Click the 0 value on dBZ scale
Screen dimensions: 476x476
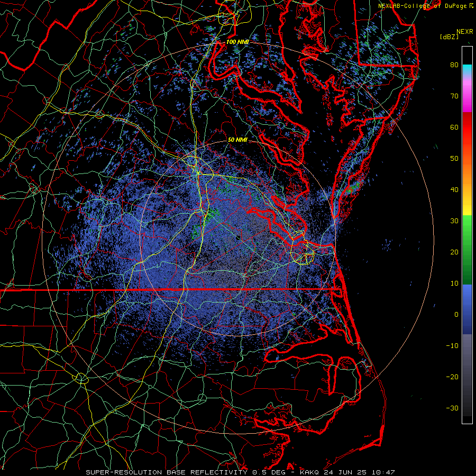(456, 315)
